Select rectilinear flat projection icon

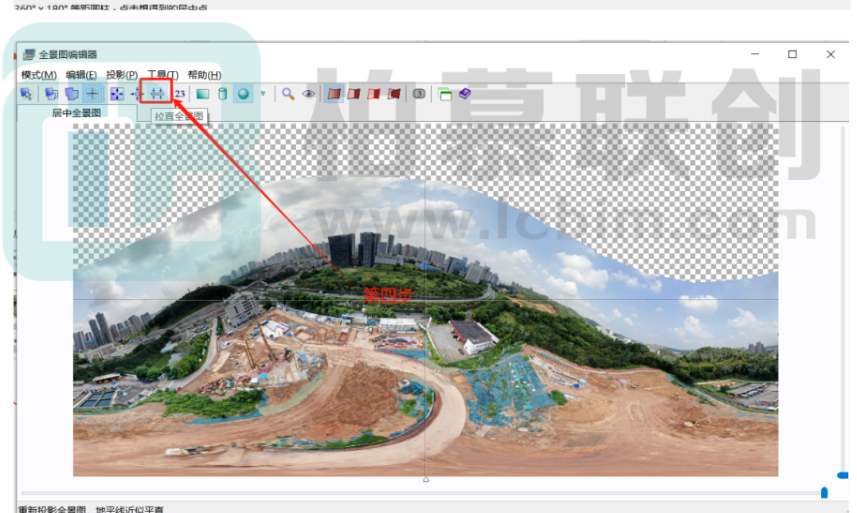[x=203, y=94]
